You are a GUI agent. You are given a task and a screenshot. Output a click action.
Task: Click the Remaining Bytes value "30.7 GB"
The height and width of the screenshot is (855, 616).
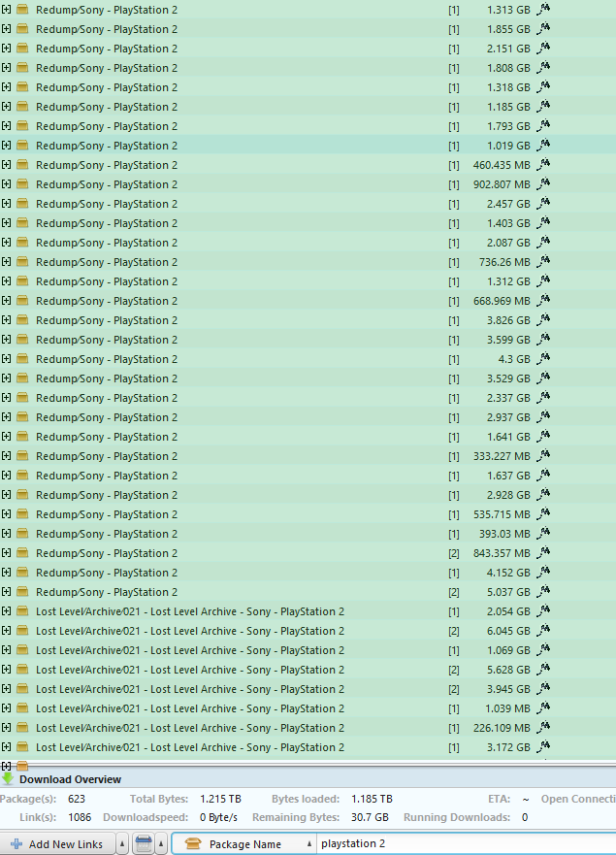370,817
